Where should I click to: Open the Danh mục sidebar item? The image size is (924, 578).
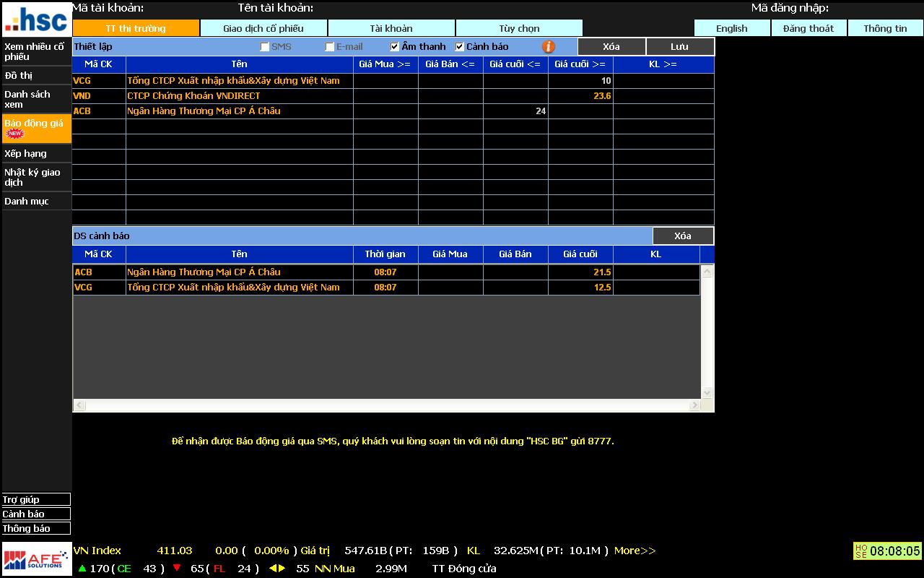click(36, 202)
